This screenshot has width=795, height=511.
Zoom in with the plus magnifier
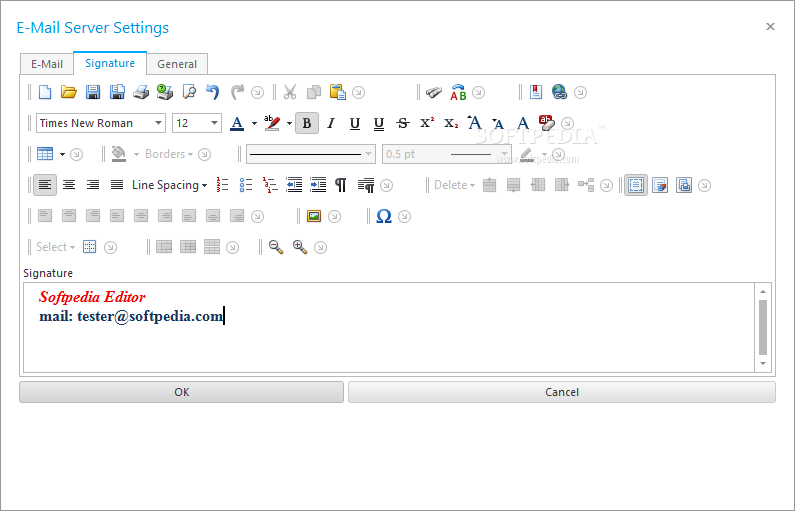click(x=300, y=247)
